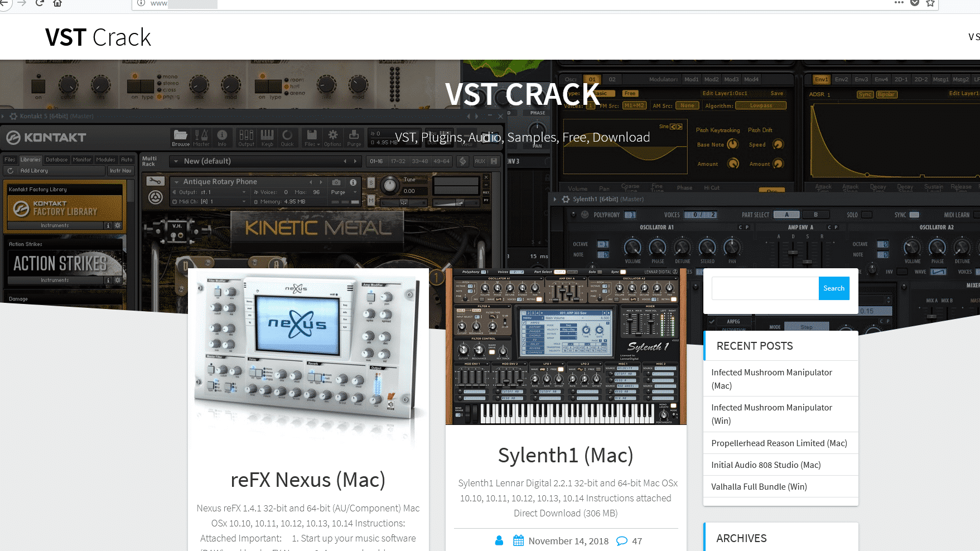Click the VST Crack site logo
The width and height of the screenshot is (980, 551).
98,37
